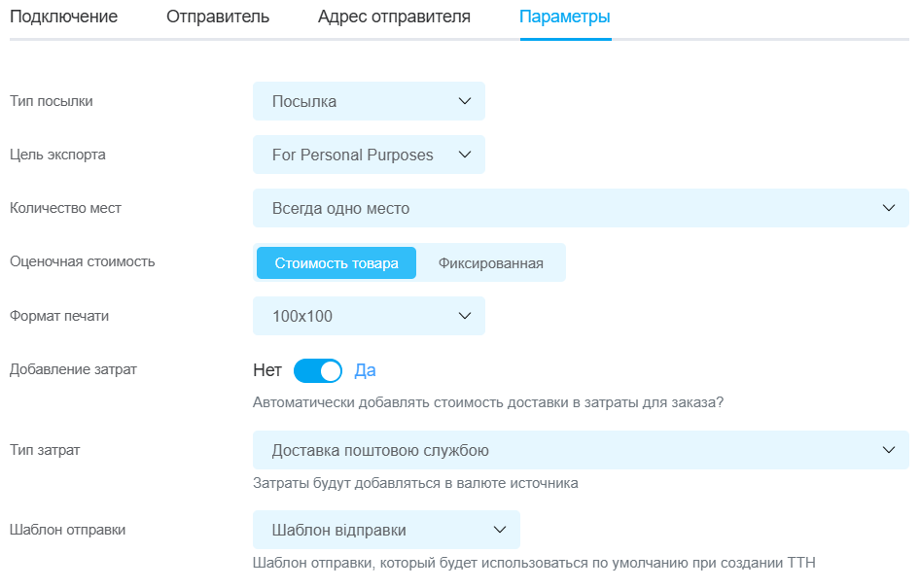Screen dimensions: 921x588
Task: Open the Адрес отправителя tab
Action: click(394, 17)
